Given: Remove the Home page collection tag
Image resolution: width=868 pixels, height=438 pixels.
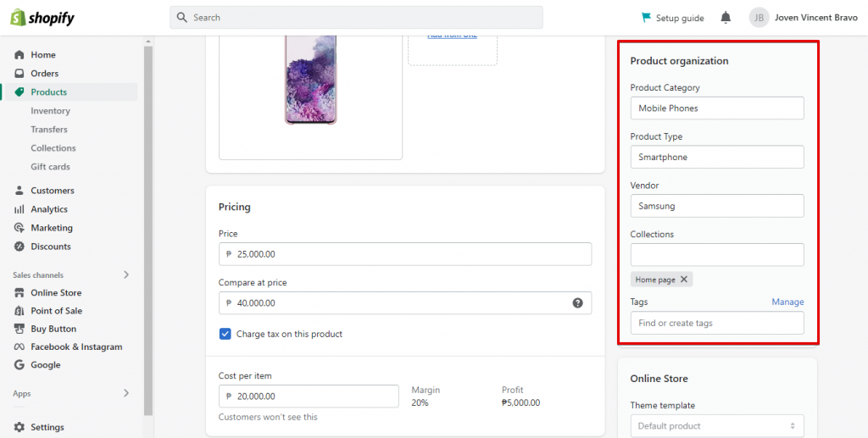Looking at the screenshot, I should click(684, 280).
